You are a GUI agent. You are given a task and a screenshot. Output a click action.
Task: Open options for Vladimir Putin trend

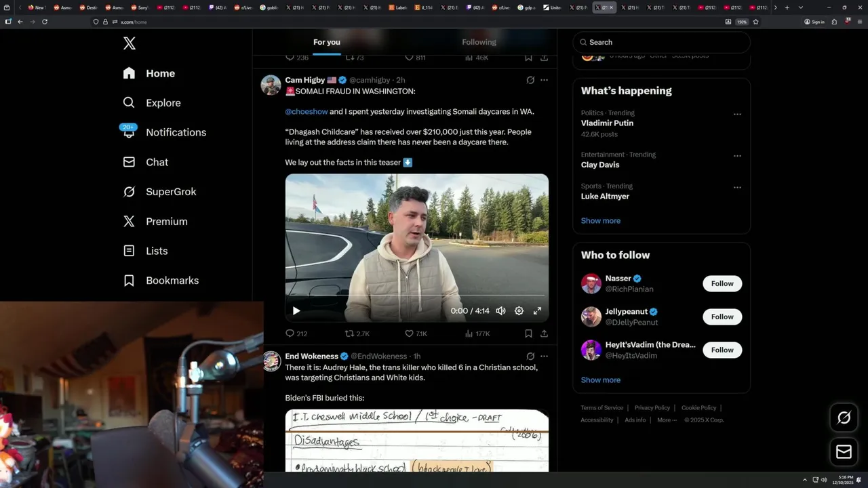737,115
